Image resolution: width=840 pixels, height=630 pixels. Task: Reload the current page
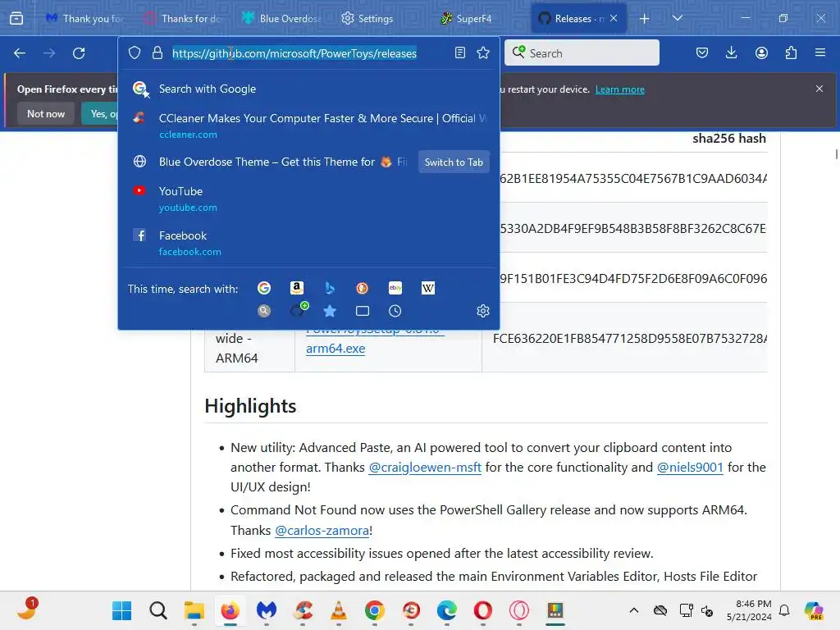click(79, 53)
